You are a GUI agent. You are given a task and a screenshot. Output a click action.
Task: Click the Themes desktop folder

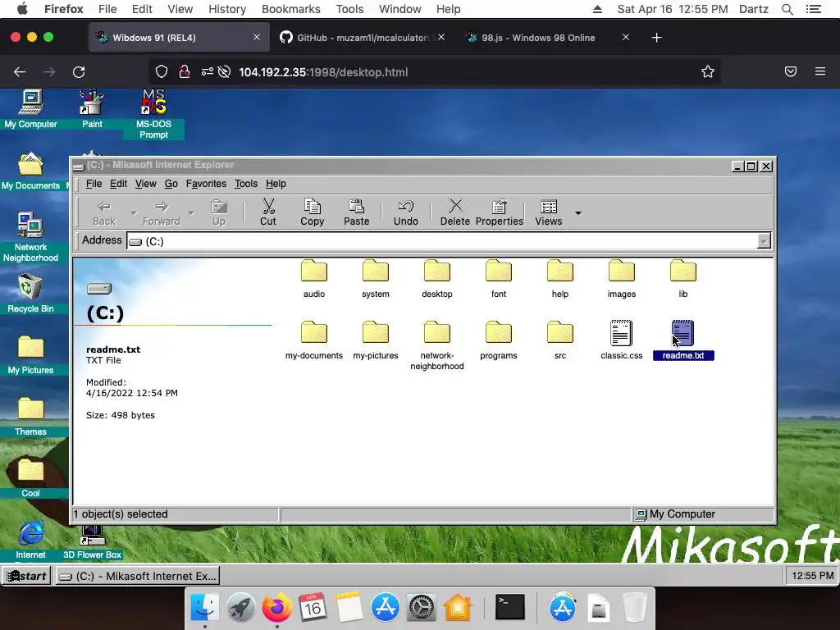(x=30, y=417)
